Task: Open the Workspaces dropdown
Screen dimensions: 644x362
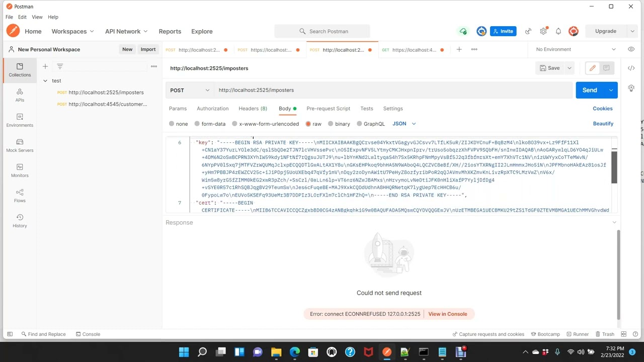Action: click(x=73, y=31)
